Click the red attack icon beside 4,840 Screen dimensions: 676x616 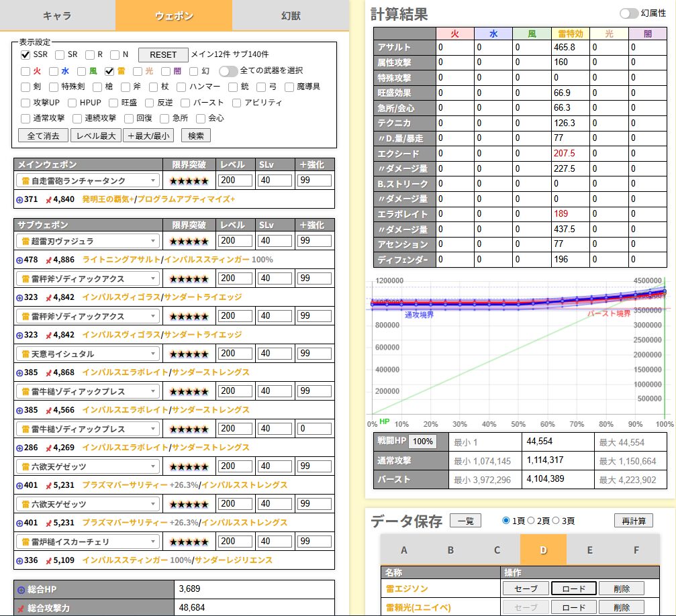coord(48,200)
